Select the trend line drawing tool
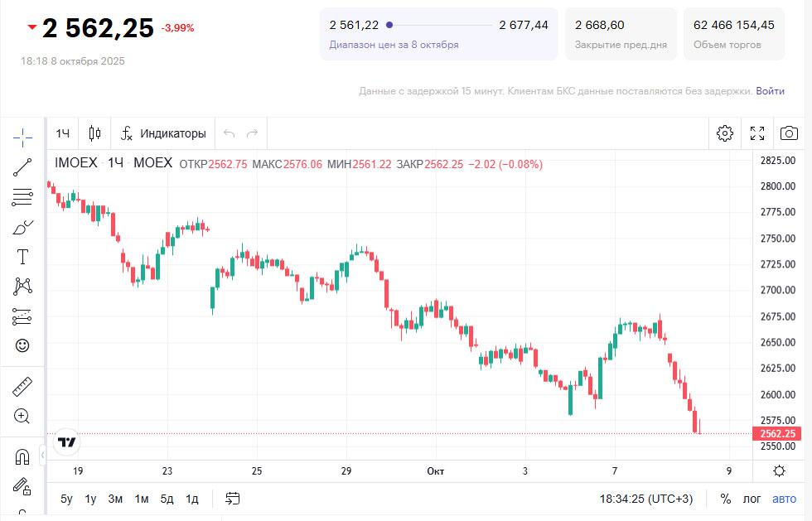Screen dimensions: 812x521 (22, 167)
